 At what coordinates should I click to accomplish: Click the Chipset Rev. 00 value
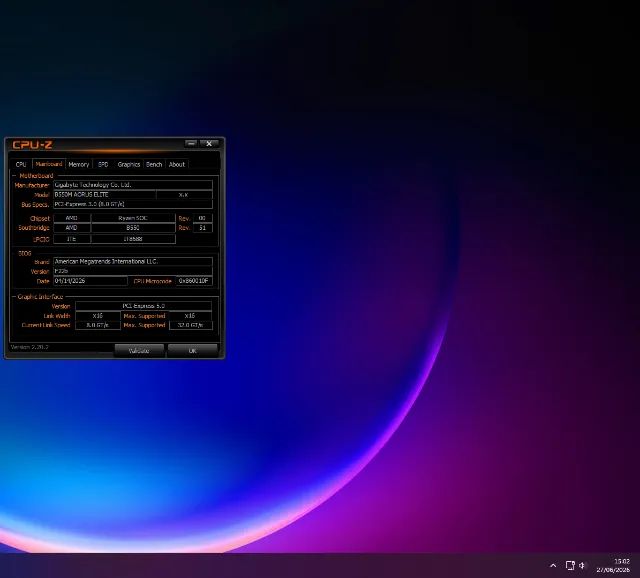202,218
